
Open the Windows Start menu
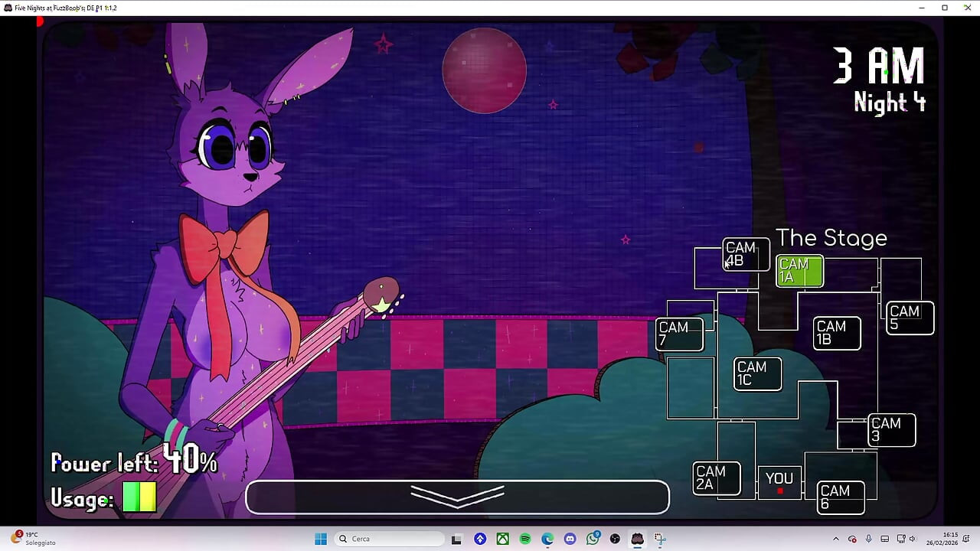(321, 539)
